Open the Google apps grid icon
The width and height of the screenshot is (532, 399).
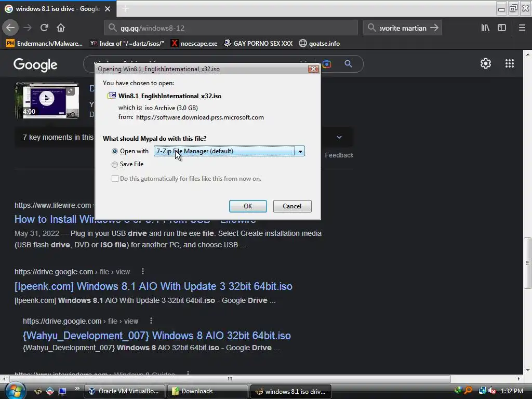pos(509,63)
